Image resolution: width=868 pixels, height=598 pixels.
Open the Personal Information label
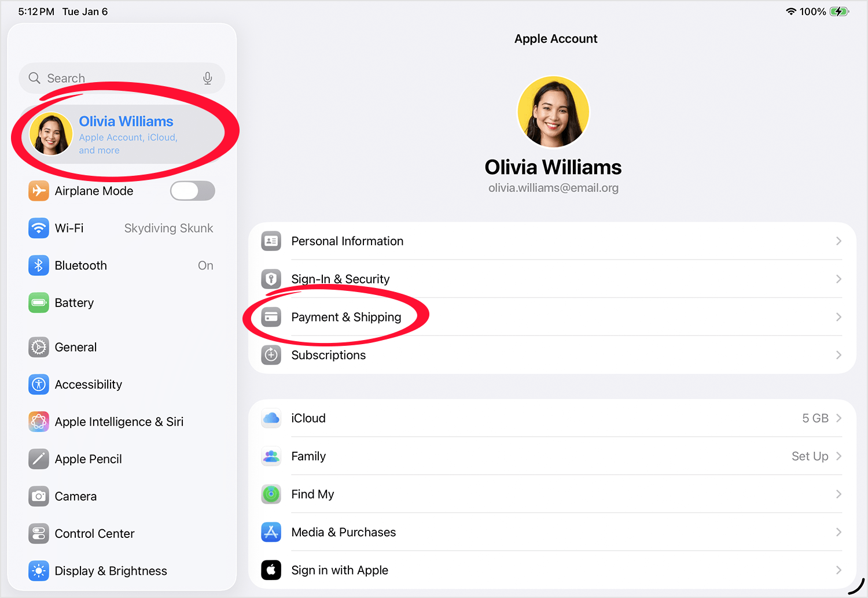[347, 241]
